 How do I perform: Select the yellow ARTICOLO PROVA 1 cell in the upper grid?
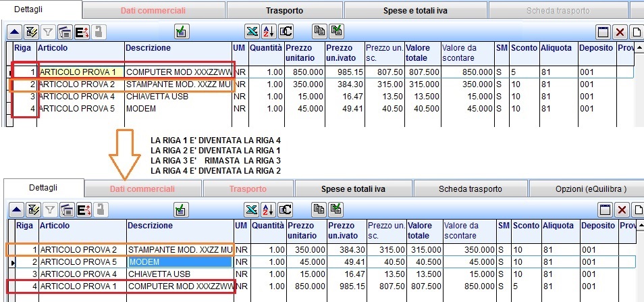(80, 72)
